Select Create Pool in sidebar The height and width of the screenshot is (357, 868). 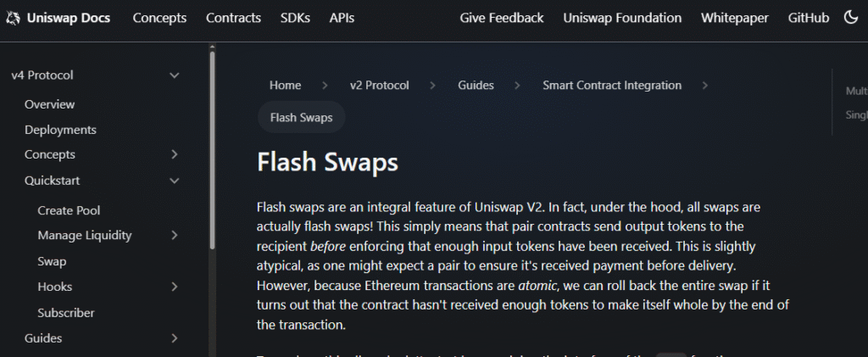coord(69,210)
